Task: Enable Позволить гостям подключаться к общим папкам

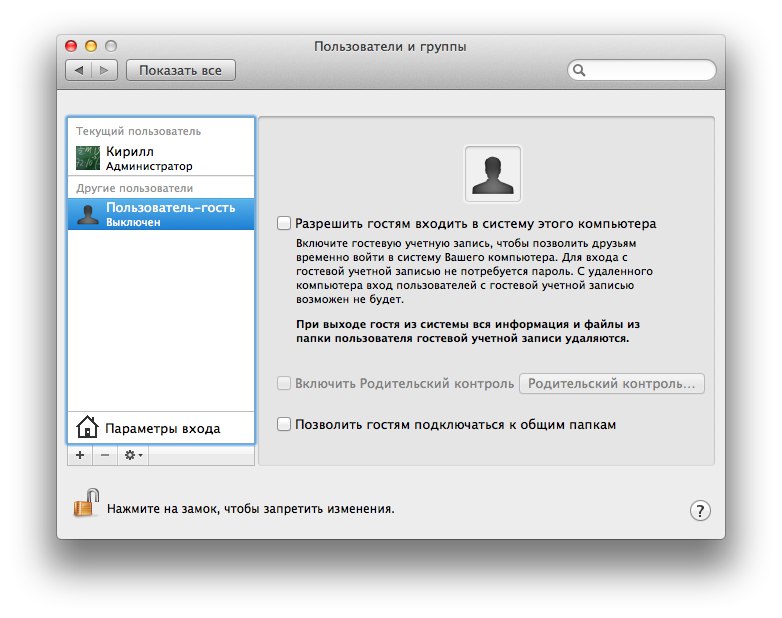Action: click(284, 424)
